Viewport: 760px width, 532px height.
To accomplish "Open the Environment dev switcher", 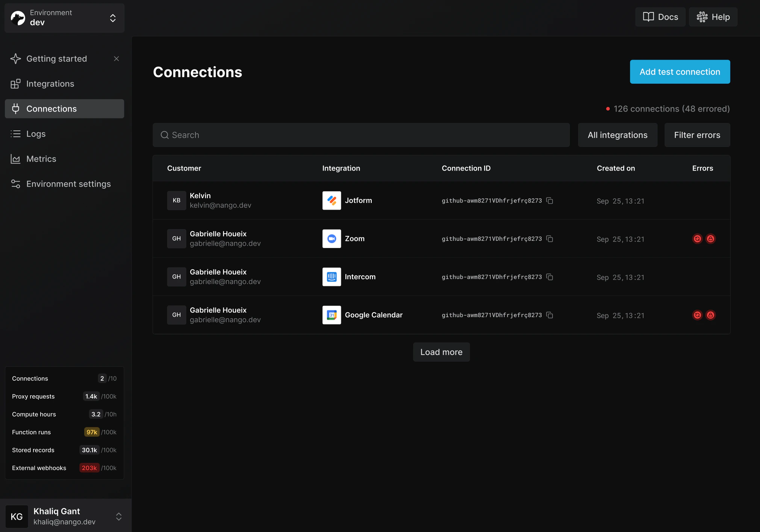I will [x=64, y=18].
